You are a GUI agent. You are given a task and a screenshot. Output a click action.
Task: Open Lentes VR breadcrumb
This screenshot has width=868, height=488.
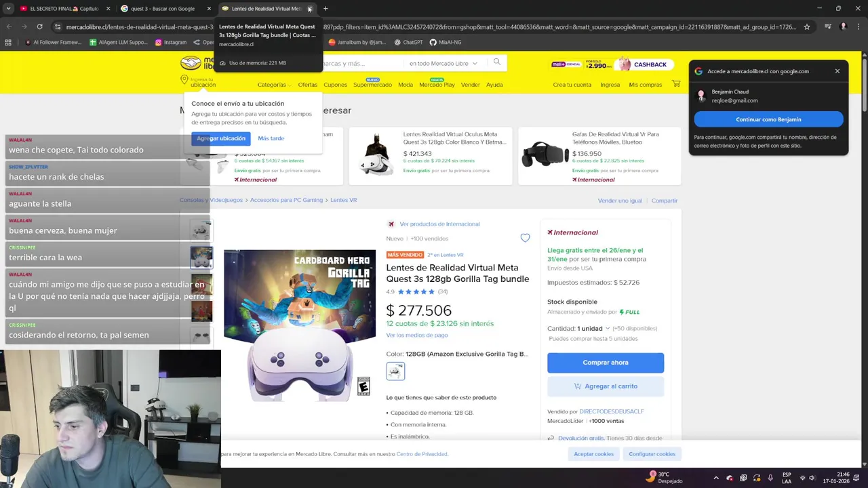pyautogui.click(x=343, y=200)
